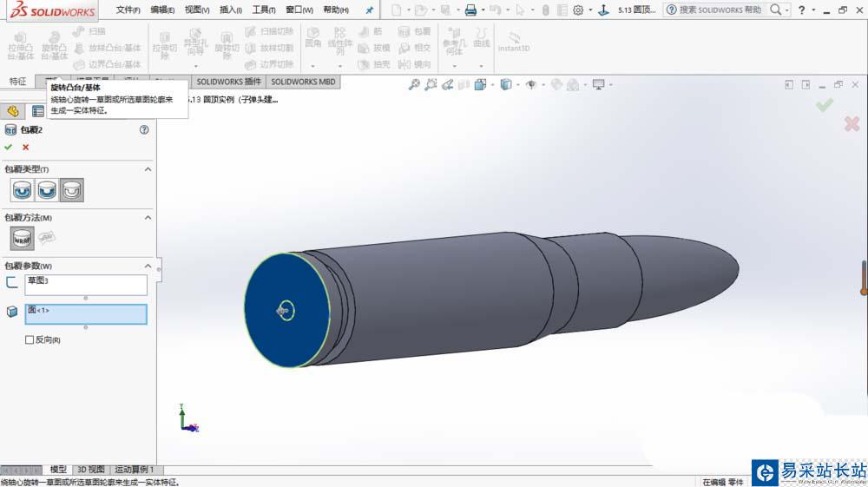Click the Hide/Show Items eye icon

531,85
